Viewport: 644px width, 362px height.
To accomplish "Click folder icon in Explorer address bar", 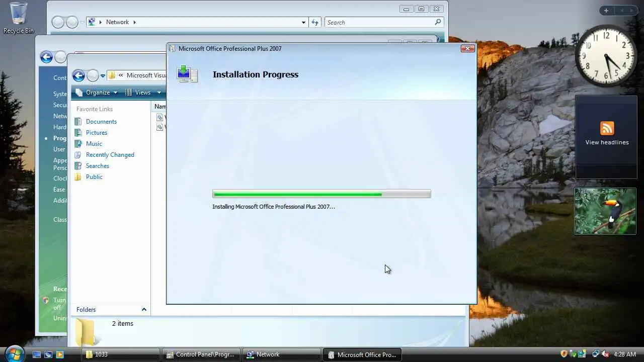I will (x=112, y=75).
